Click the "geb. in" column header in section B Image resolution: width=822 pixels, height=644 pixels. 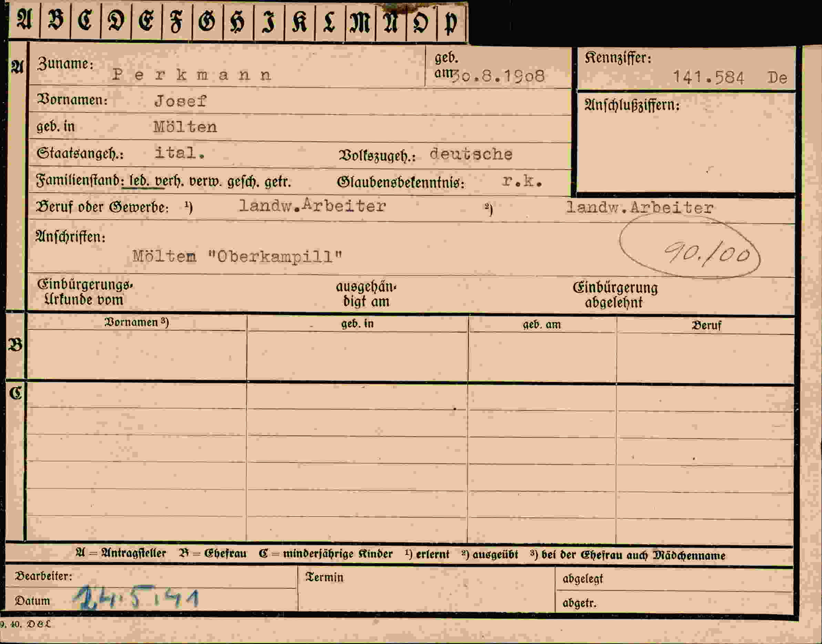tap(357, 323)
